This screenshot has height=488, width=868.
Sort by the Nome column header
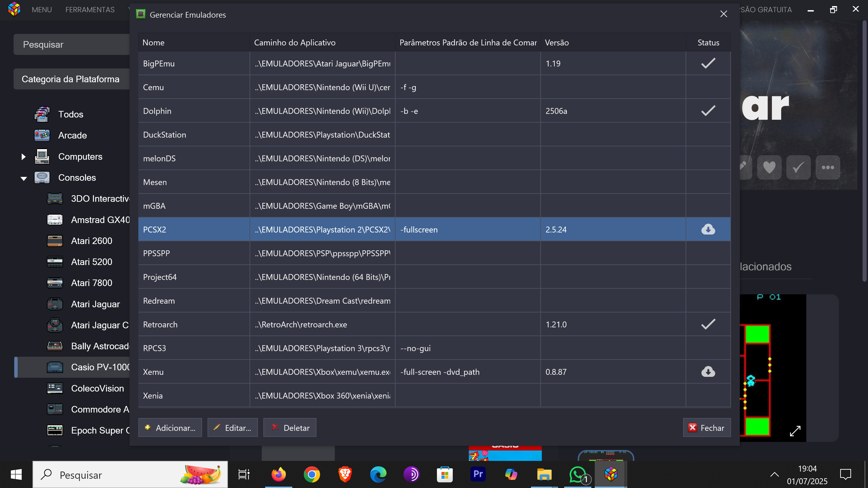coord(194,42)
